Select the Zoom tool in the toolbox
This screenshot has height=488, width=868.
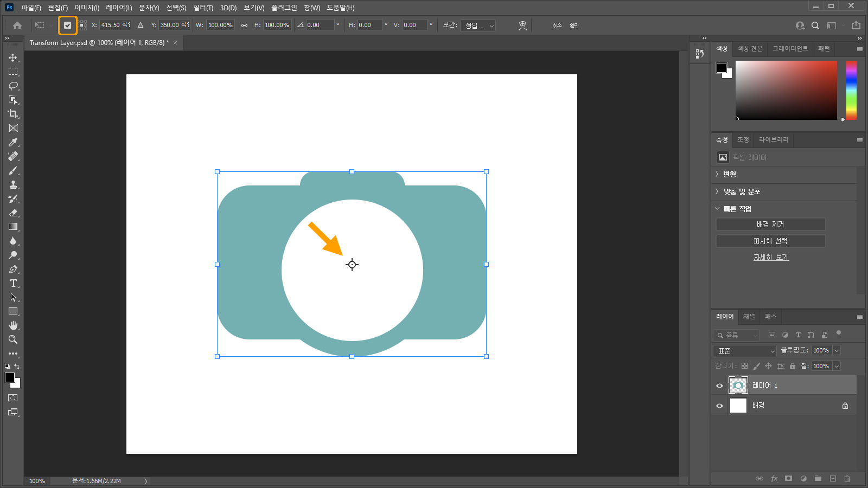[x=13, y=339]
